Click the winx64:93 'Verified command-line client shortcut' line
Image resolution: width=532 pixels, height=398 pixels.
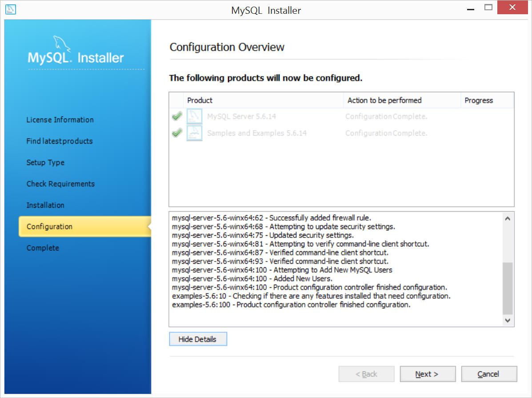click(280, 261)
